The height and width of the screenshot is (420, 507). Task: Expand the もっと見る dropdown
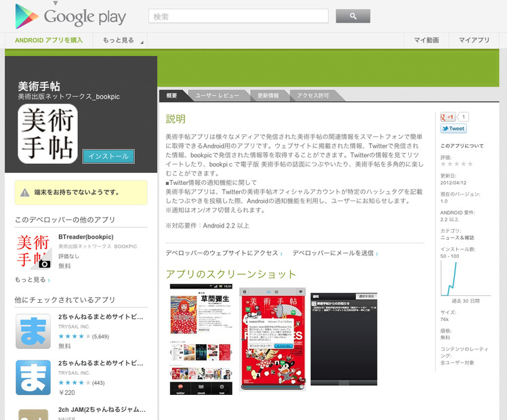120,41
